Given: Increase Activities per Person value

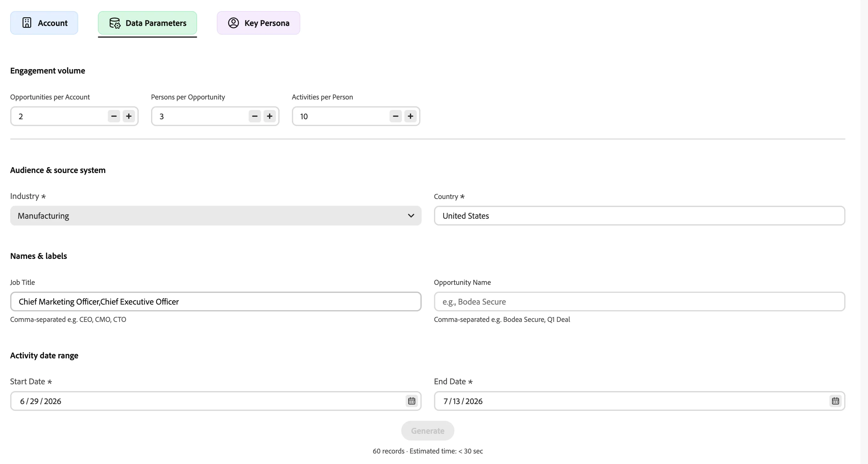Looking at the screenshot, I should (411, 116).
